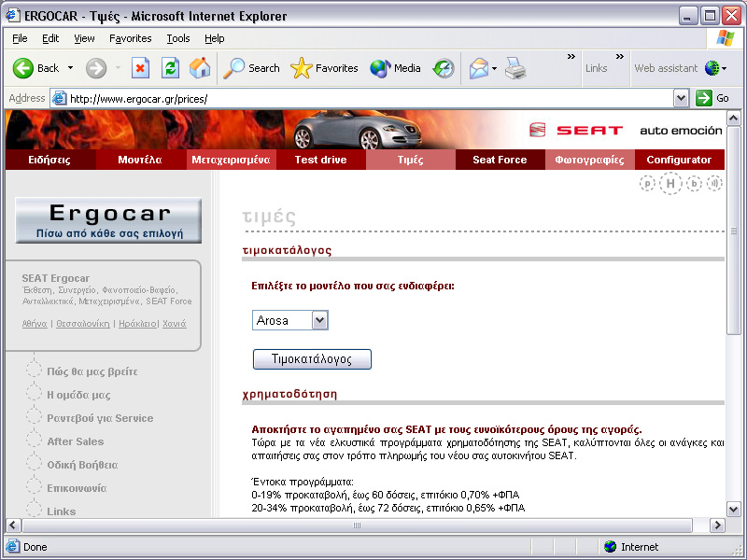The height and width of the screenshot is (560, 747).
Task: Open the Seat Force navigation tab
Action: click(x=500, y=160)
